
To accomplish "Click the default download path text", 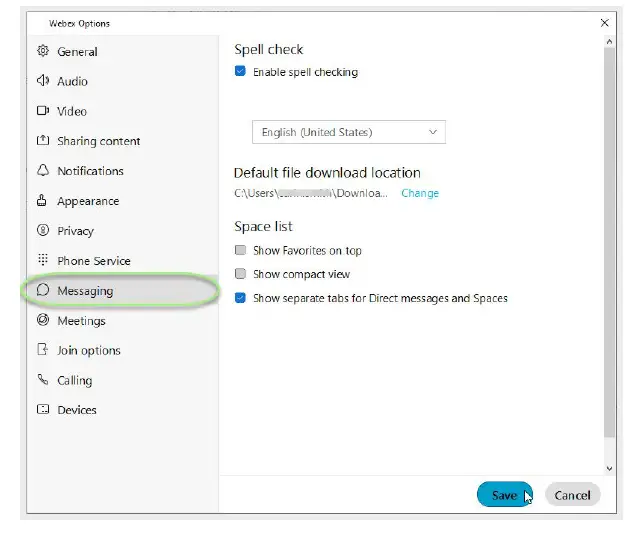I will (310, 193).
